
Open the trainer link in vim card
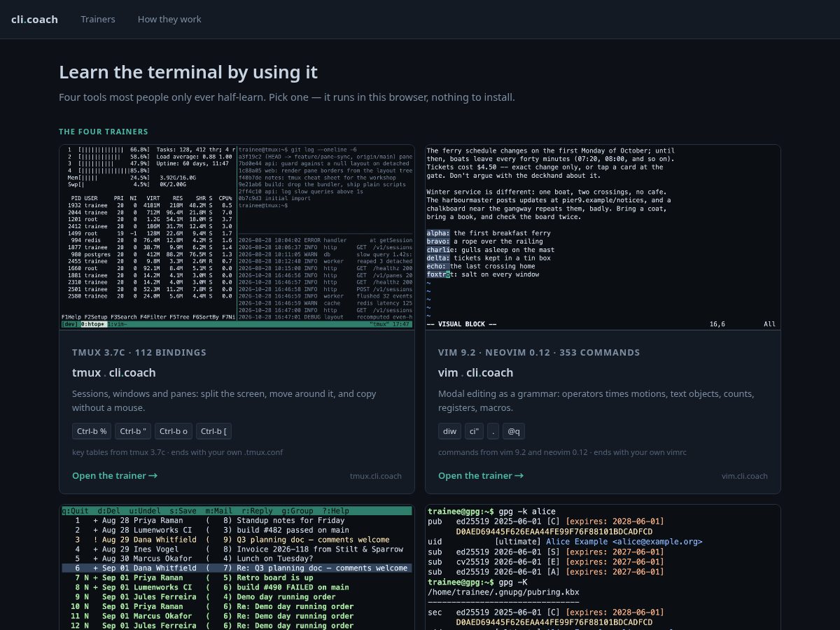click(x=481, y=476)
